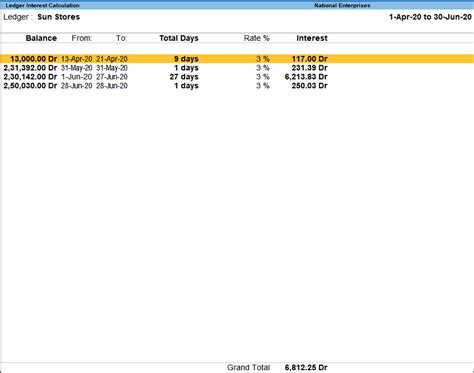Viewport: 474px width, 373px height.
Task: Click the Grand Total 6,812.25 Dr value
Action: click(x=306, y=368)
